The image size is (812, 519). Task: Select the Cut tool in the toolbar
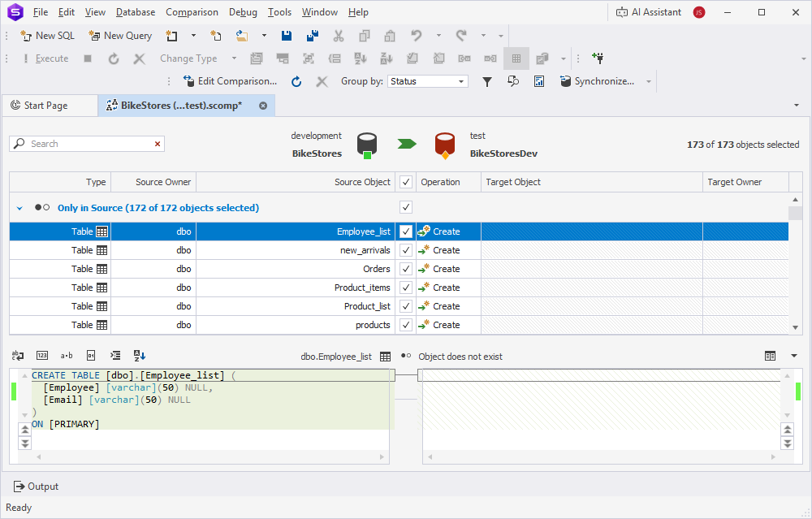tap(339, 35)
